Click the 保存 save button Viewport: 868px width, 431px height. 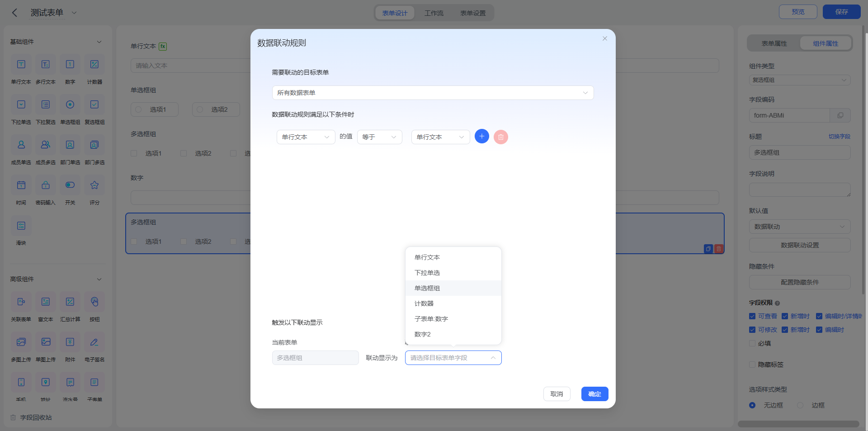tap(841, 12)
